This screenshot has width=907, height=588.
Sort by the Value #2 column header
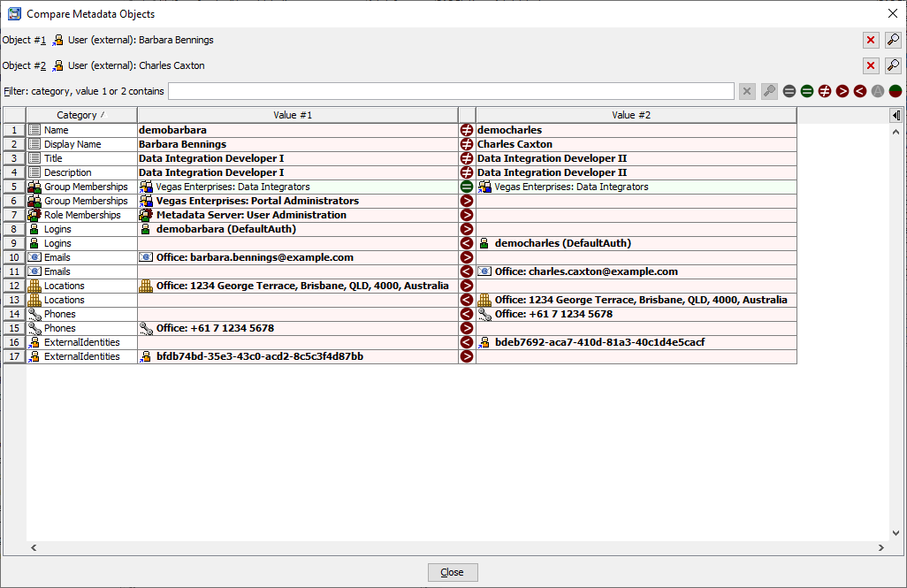pyautogui.click(x=636, y=115)
